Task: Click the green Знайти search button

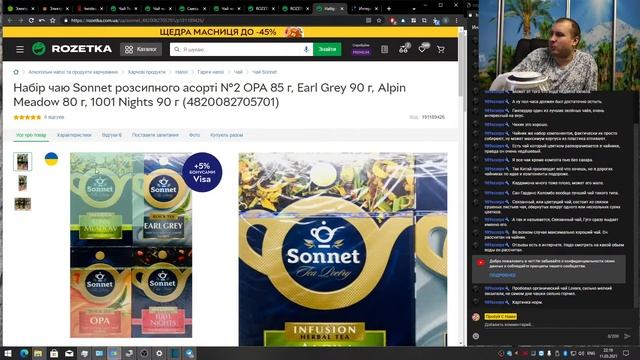Action: tap(327, 49)
